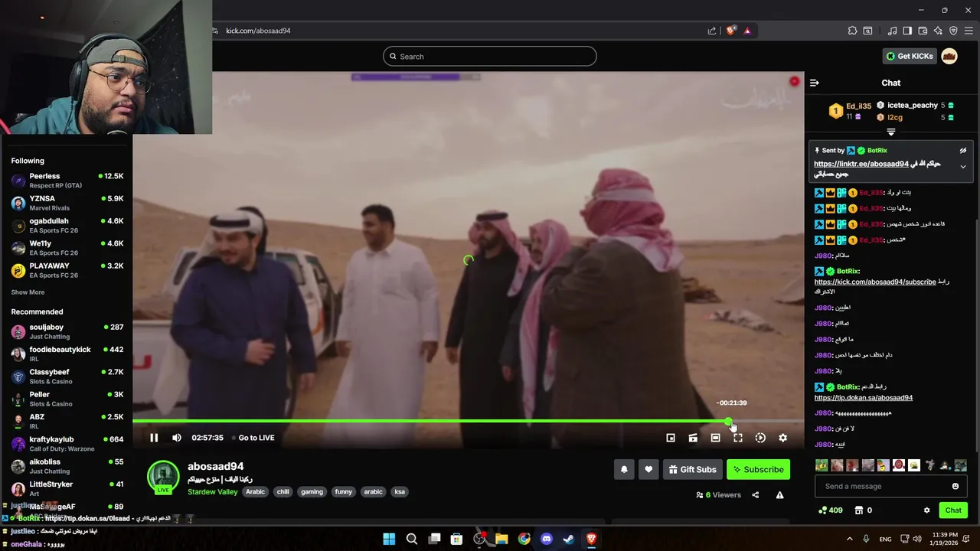
Task: Open tip.dokan.sa/abosaad94 link in chat
Action: tap(864, 398)
